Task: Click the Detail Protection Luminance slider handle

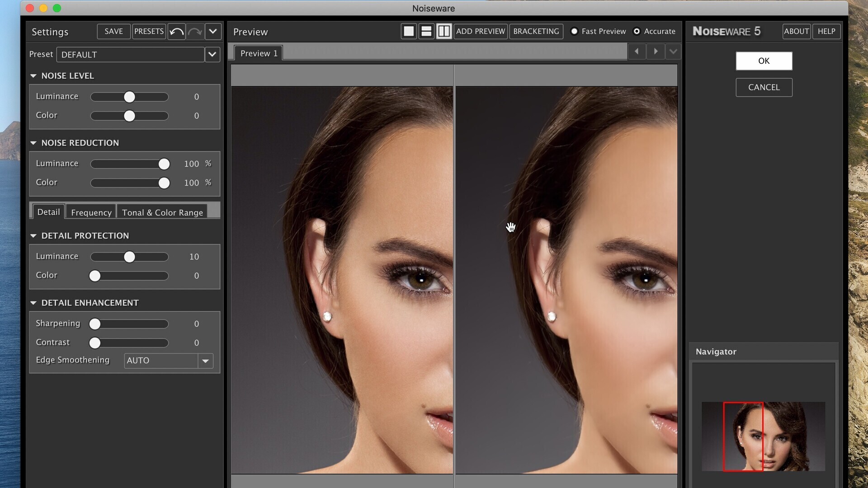Action: pyautogui.click(x=129, y=257)
